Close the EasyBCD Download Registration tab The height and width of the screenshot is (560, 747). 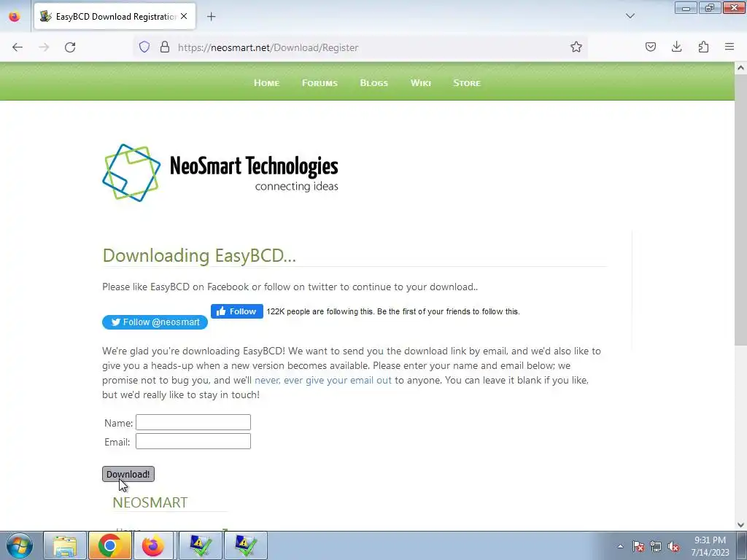tap(184, 16)
